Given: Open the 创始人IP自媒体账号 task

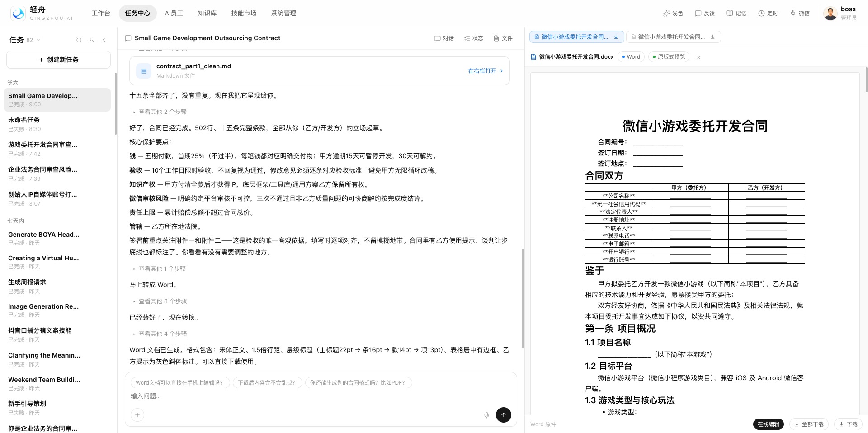Looking at the screenshot, I should [57, 199].
